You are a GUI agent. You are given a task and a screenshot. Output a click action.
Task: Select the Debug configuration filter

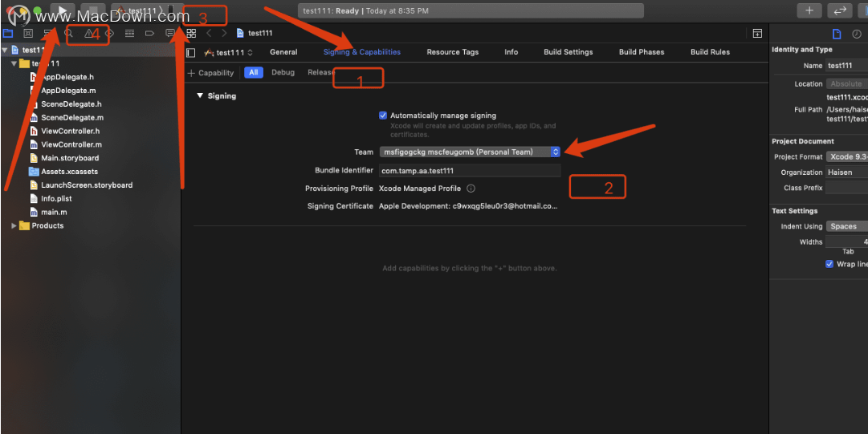[x=283, y=72]
